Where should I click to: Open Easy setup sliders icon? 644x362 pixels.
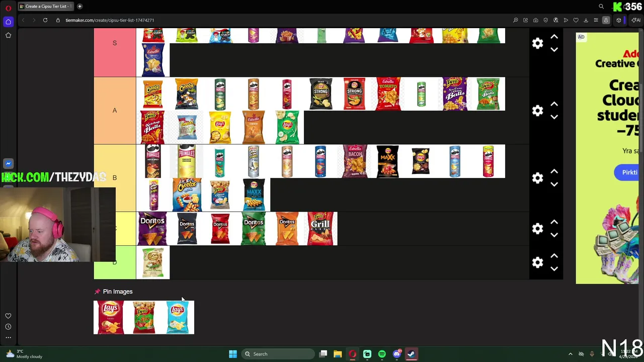tap(596, 20)
